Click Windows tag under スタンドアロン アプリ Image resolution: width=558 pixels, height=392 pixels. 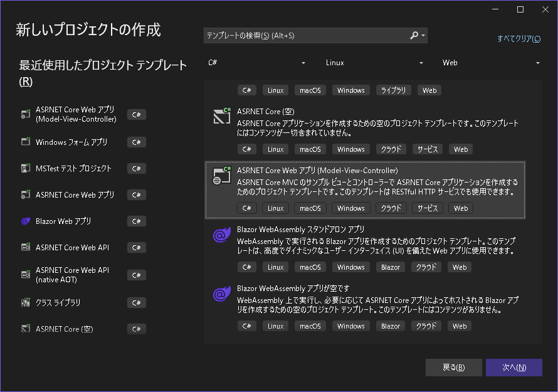351,267
